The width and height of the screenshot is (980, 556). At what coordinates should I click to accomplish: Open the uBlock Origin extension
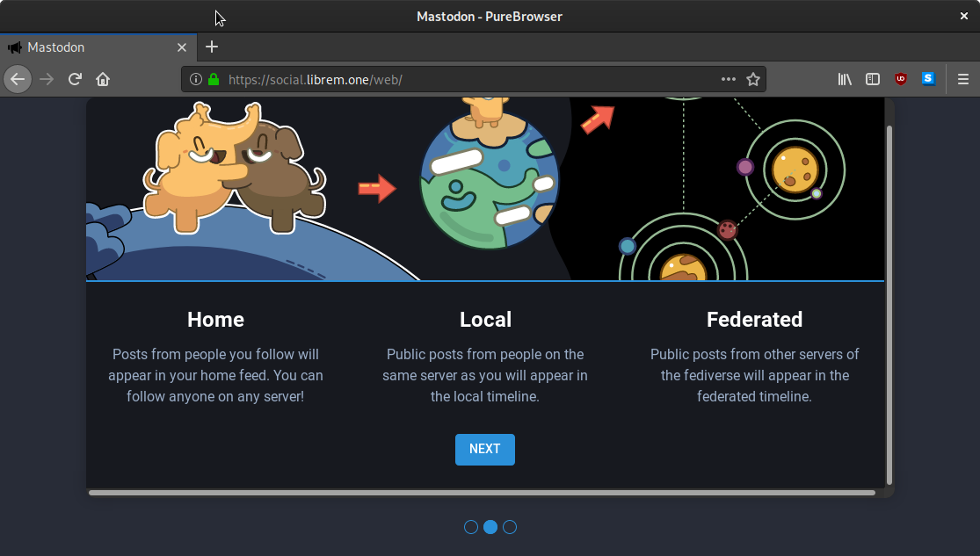click(901, 79)
